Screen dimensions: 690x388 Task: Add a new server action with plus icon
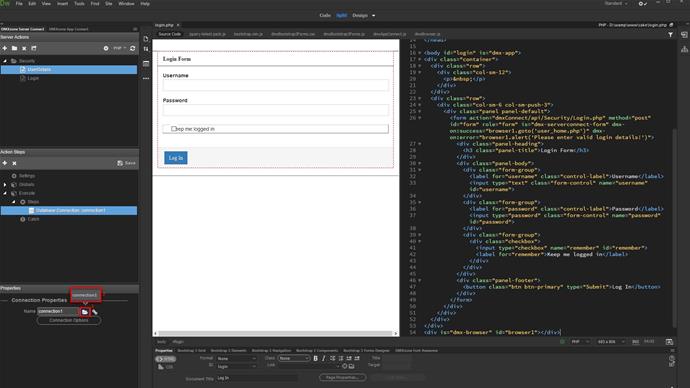click(5, 48)
